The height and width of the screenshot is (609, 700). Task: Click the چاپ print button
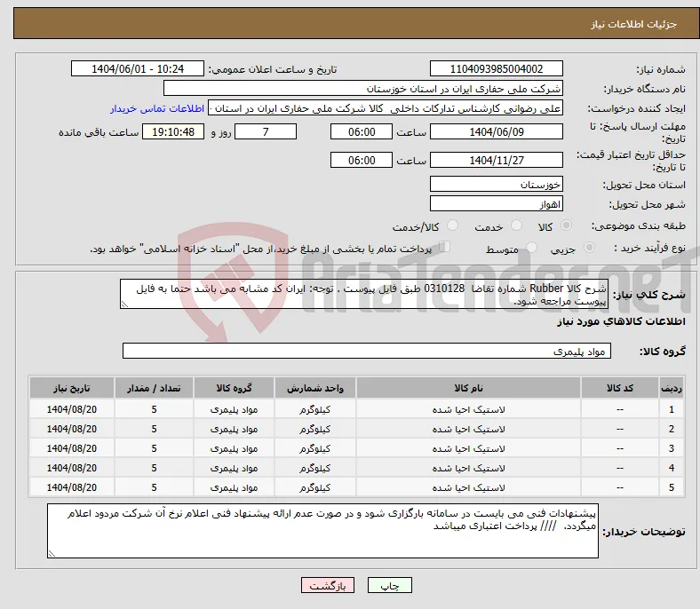390,585
